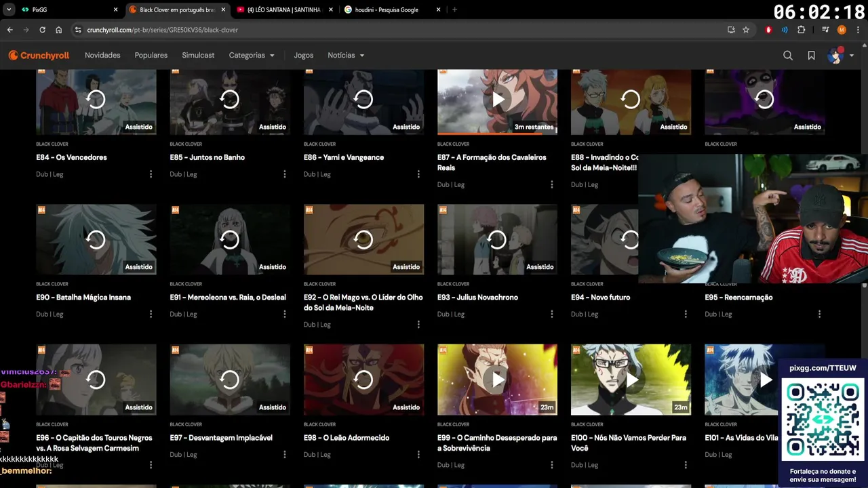Viewport: 868px width, 488px height.
Task: Open the Crunchyroll search icon
Action: [x=788, y=56]
